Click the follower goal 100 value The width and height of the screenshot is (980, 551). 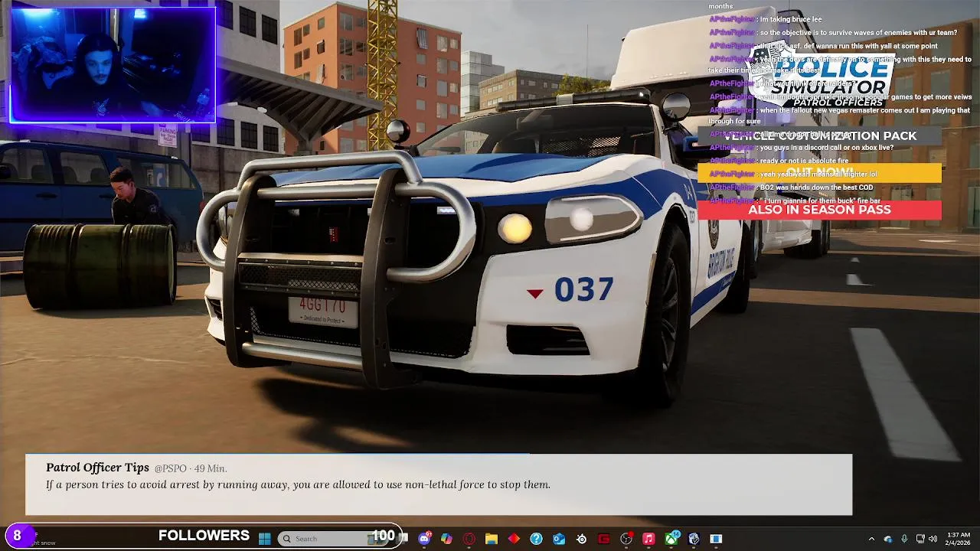(x=384, y=536)
